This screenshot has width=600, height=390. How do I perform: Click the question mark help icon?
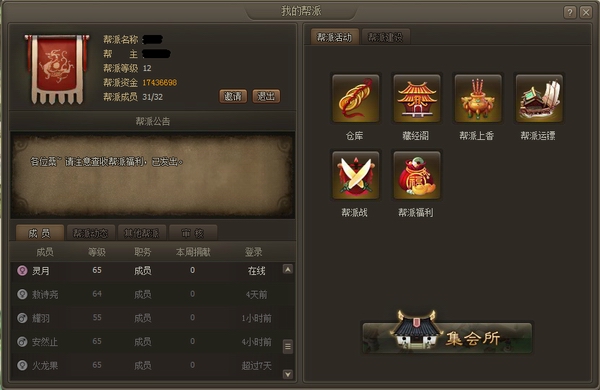[x=570, y=12]
